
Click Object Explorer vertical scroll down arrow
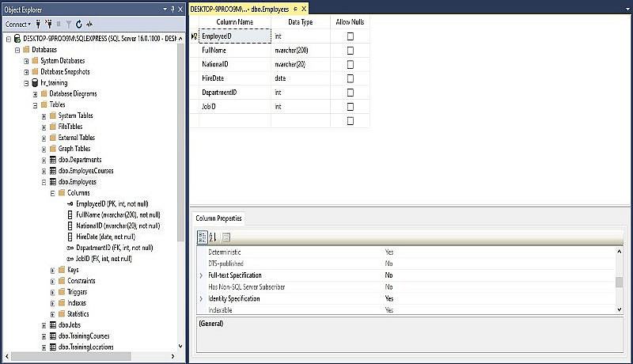(180, 347)
